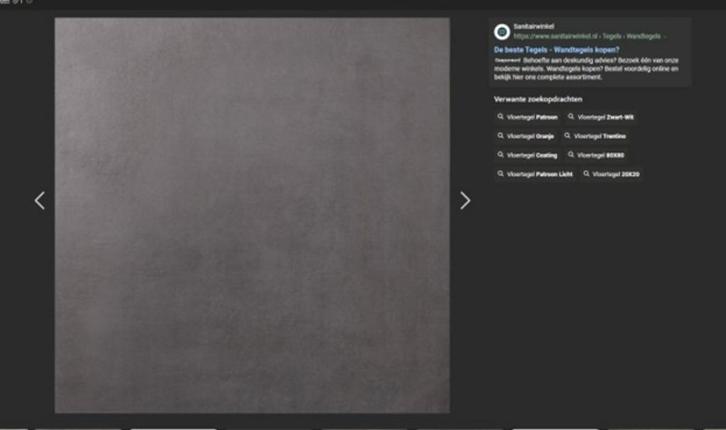This screenshot has width=726, height=430.
Task: Search related term Vloertegel 20X20
Action: point(612,174)
